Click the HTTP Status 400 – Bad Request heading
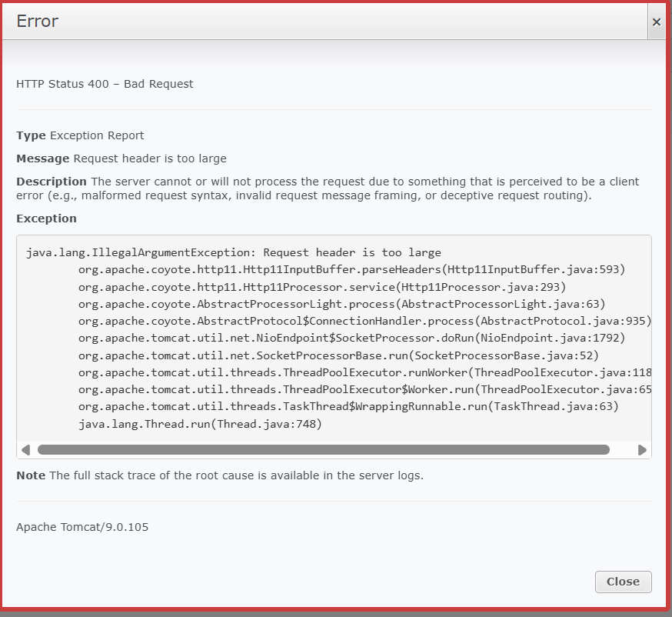The height and width of the screenshot is (617, 672). [x=105, y=84]
